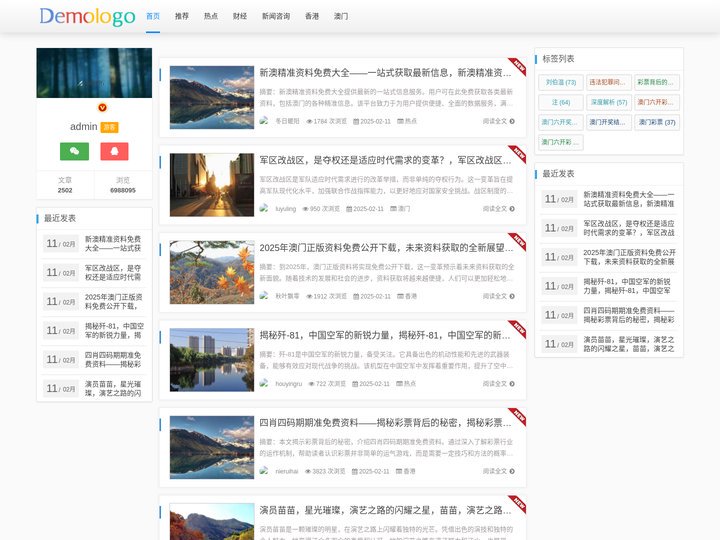Click the eye views icon beside 3823 次浏览
Viewport: 720px width, 540px height.
308,471
